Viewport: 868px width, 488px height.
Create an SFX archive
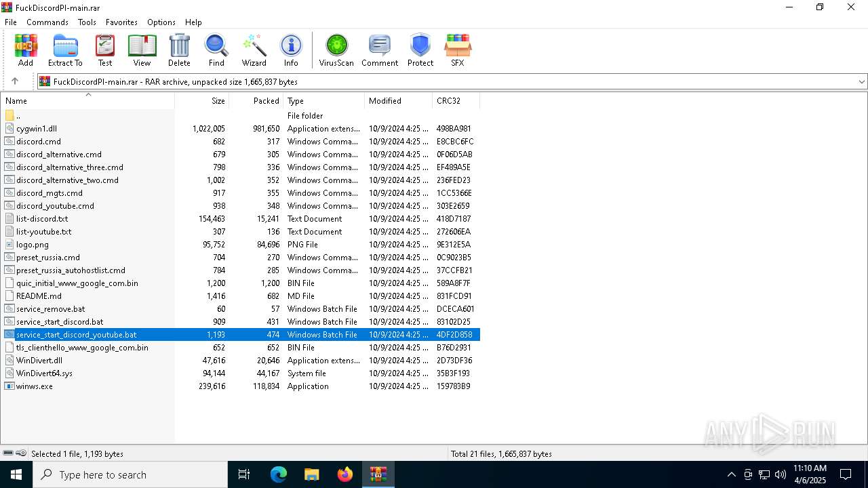[458, 51]
